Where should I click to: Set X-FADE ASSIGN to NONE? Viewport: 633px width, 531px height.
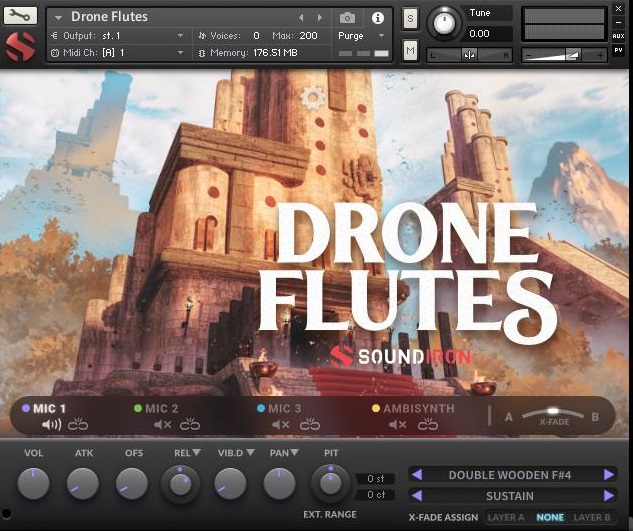click(550, 517)
